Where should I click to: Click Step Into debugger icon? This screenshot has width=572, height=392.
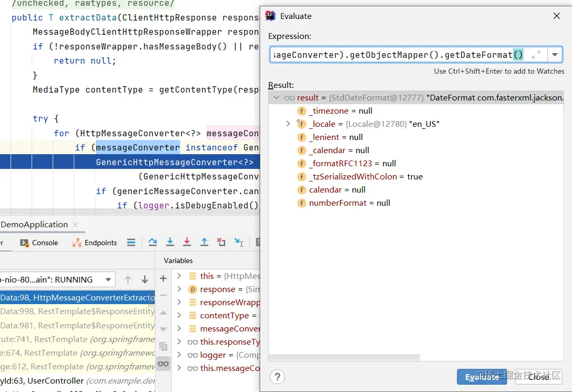[170, 242]
